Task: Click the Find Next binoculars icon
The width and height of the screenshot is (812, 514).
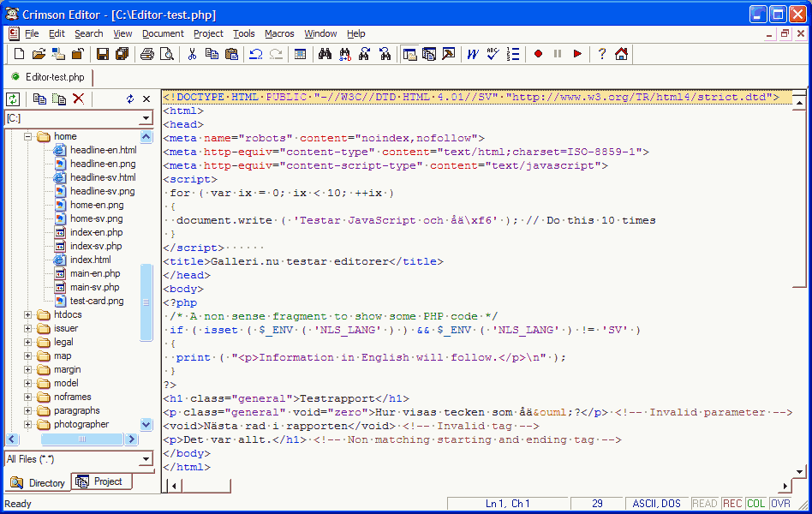Action: click(365, 54)
